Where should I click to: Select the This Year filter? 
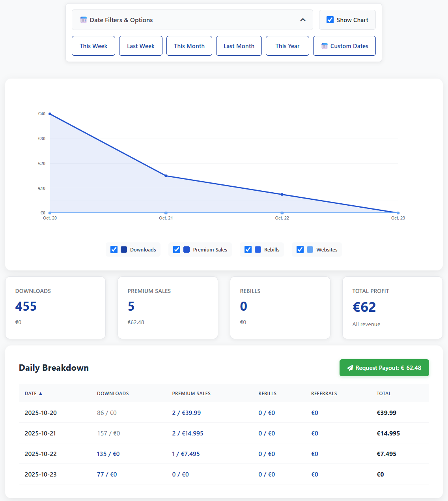click(x=287, y=46)
